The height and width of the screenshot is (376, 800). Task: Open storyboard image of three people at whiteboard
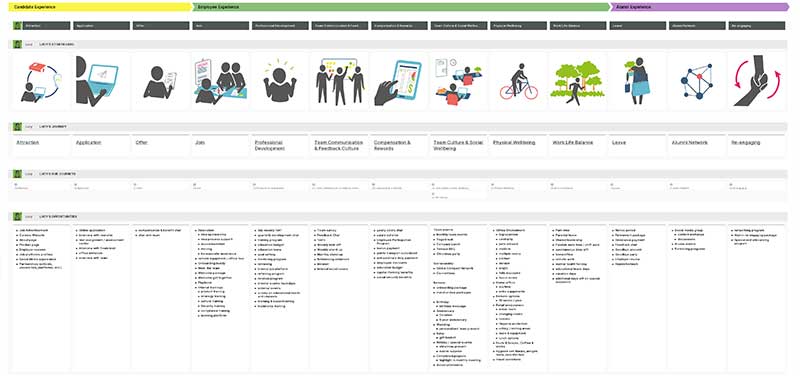coord(340,82)
